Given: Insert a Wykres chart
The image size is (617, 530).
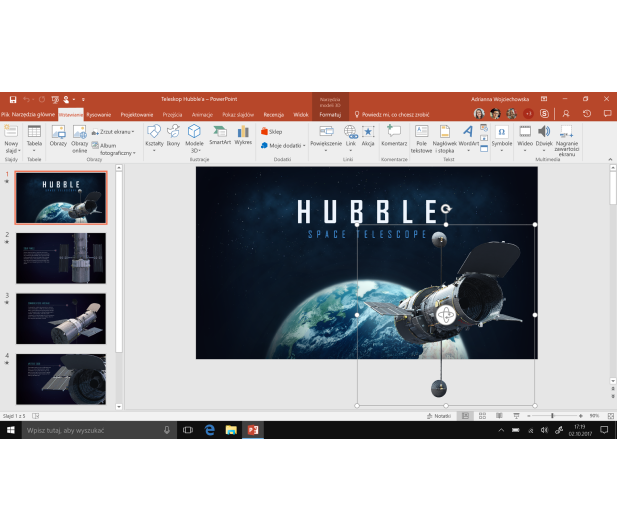Looking at the screenshot, I should 243,135.
